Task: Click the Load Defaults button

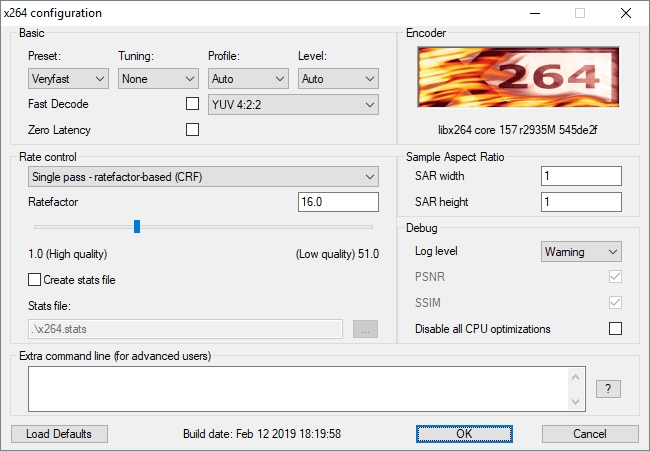Action: pos(59,434)
